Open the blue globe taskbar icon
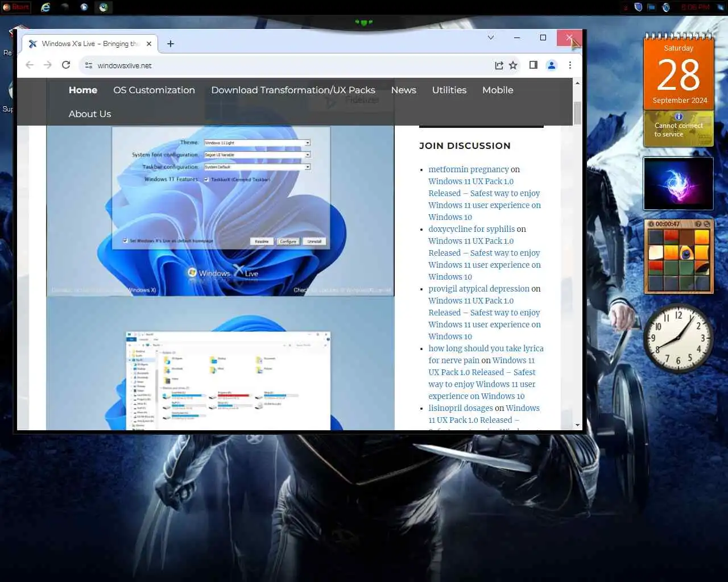728x582 pixels. (84, 7)
